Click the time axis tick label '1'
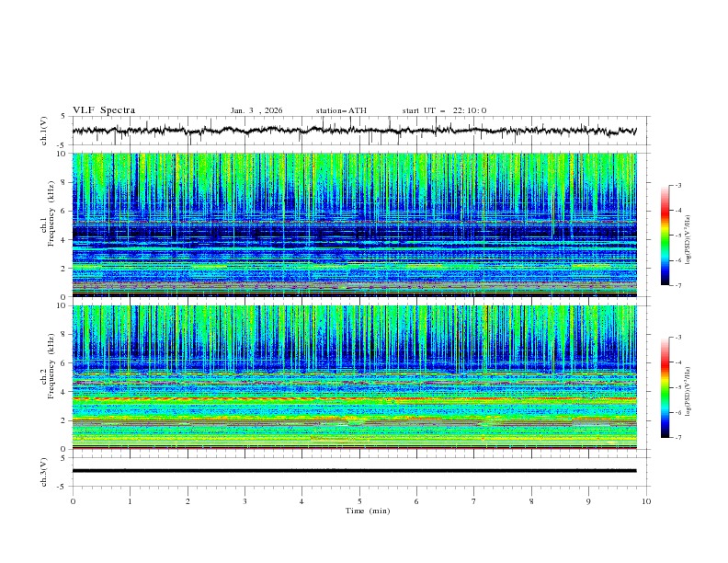 (x=130, y=501)
